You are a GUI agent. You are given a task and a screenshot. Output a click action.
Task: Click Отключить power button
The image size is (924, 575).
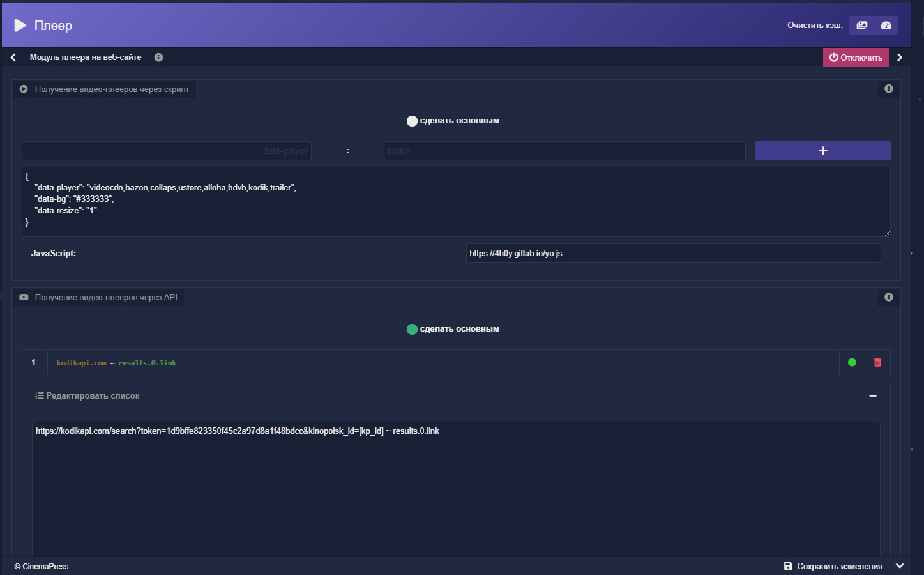point(856,57)
